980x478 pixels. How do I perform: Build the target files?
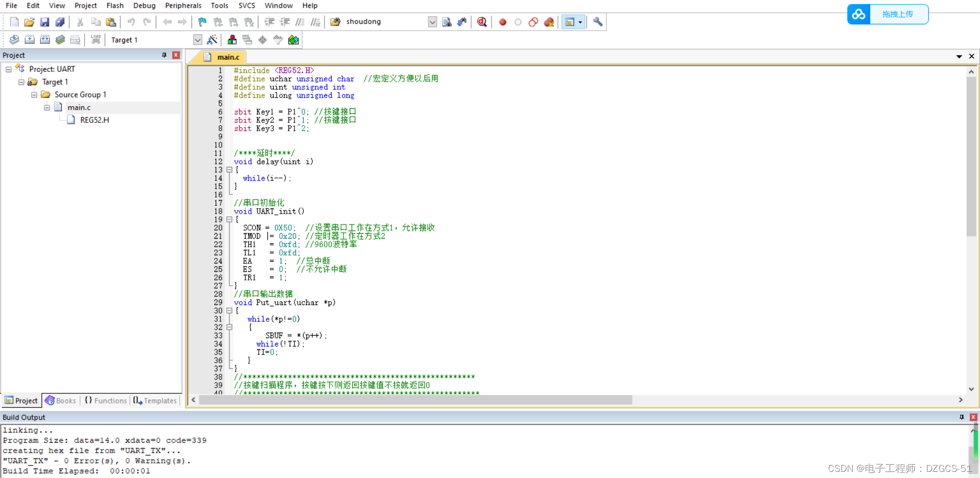pyautogui.click(x=30, y=40)
